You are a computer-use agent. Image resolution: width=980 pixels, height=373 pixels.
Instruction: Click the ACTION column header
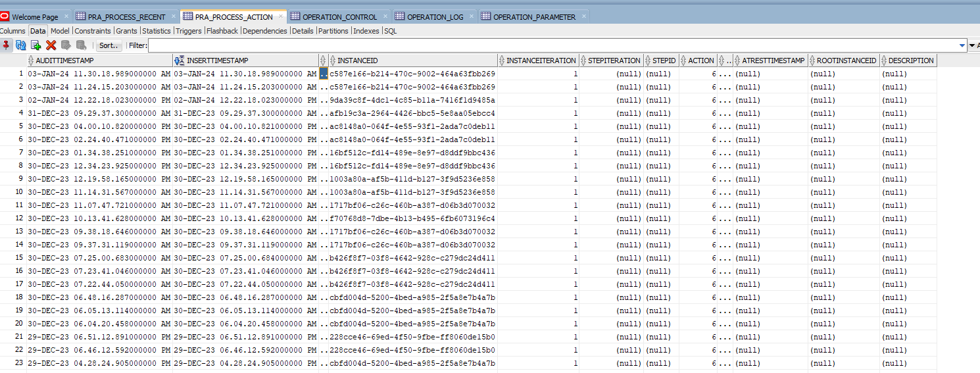[698, 61]
